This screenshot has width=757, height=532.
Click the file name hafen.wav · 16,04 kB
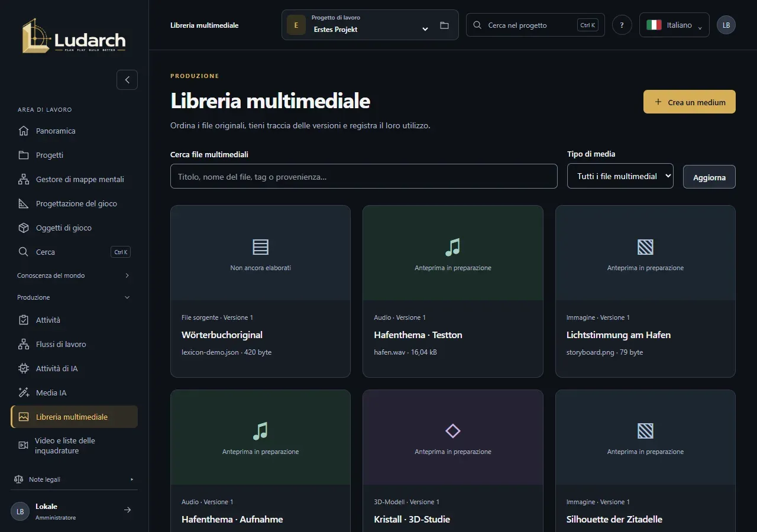405,352
